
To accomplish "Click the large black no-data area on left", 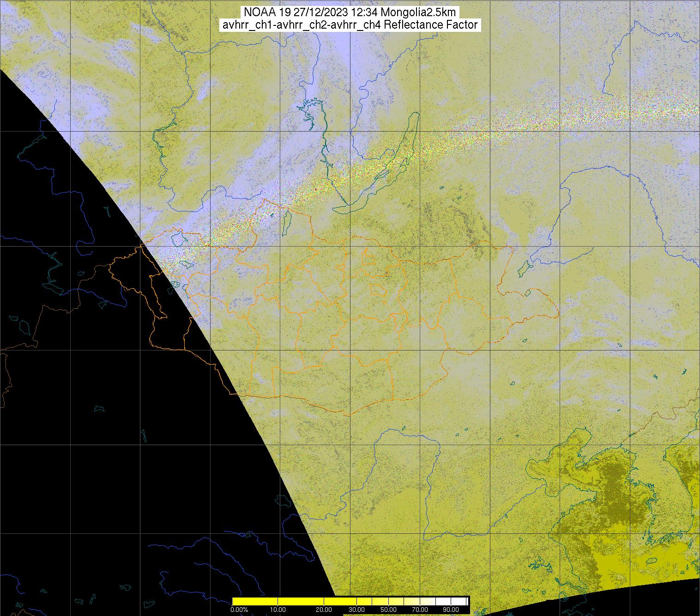I will pos(92,416).
